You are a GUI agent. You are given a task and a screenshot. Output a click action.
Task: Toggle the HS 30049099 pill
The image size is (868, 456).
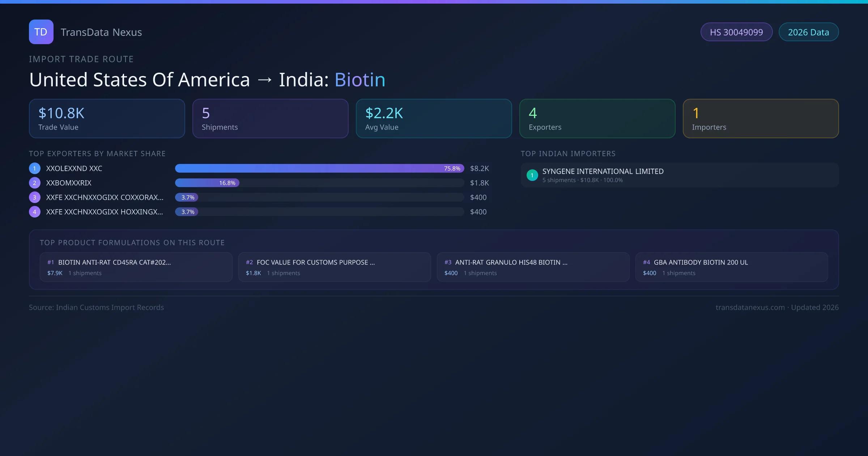coord(736,32)
